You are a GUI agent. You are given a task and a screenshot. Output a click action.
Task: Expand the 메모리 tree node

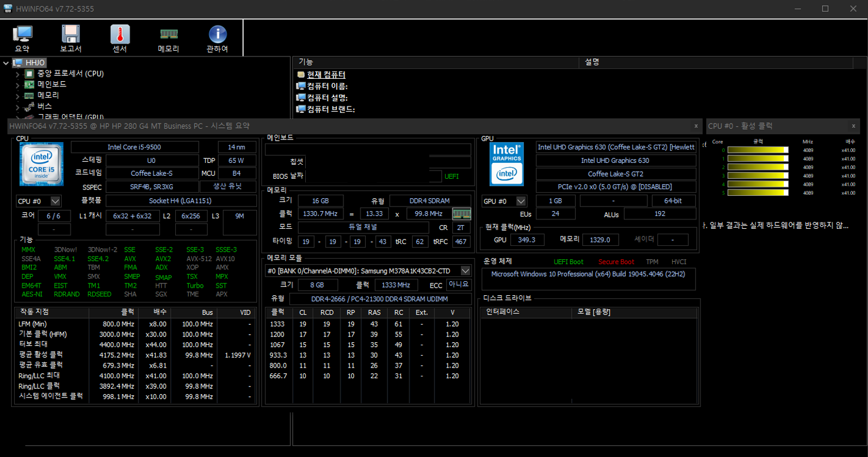click(18, 95)
